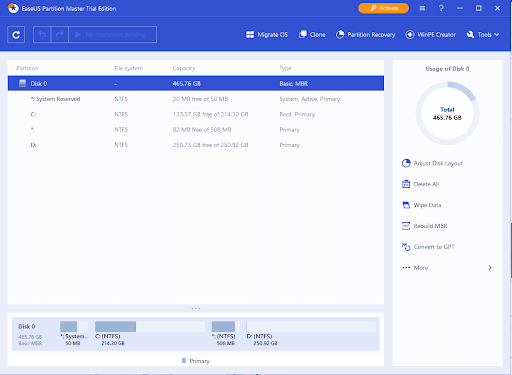The width and height of the screenshot is (512, 375).
Task: Minimize the EaseUS Partition Master window
Action: 460,8
